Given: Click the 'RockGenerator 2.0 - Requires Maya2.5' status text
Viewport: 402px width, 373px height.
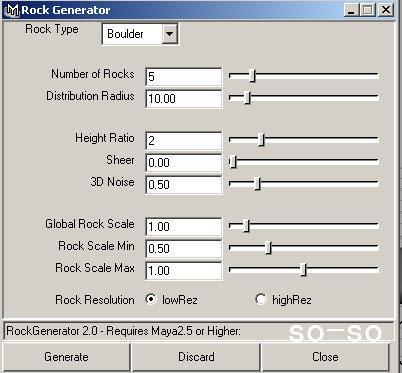Looking at the screenshot, I should (123, 331).
